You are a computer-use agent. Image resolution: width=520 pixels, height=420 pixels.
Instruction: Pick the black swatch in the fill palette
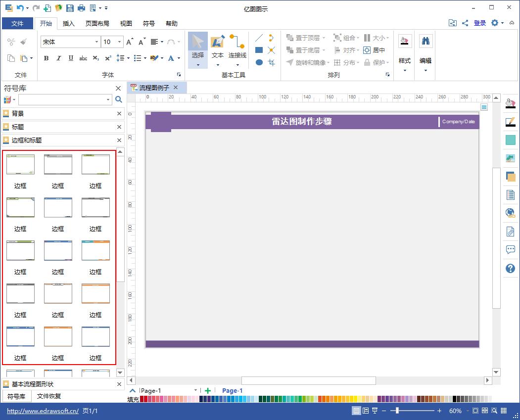(455, 399)
